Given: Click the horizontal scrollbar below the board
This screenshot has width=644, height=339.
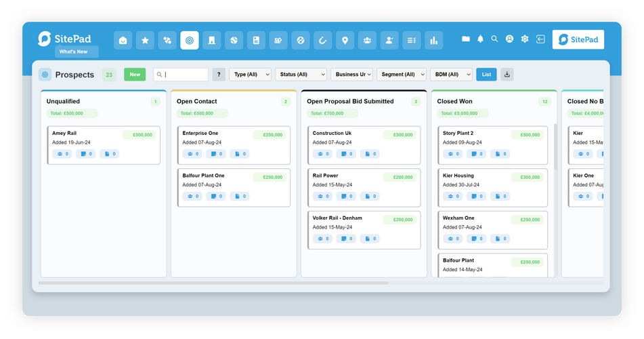Looking at the screenshot, I should [x=213, y=283].
